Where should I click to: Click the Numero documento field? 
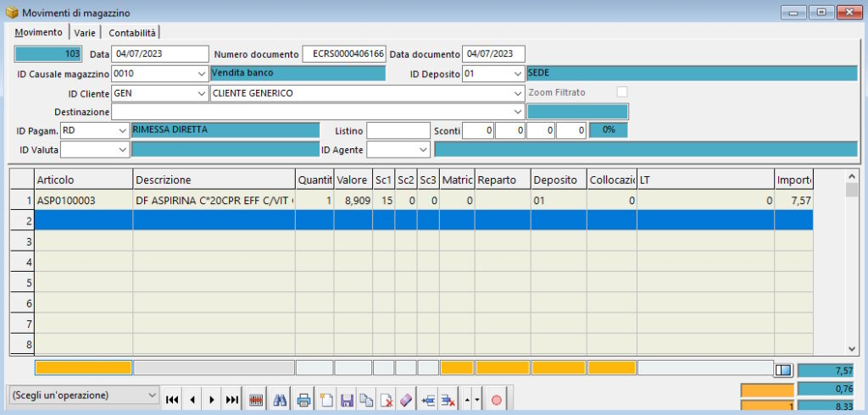(344, 54)
